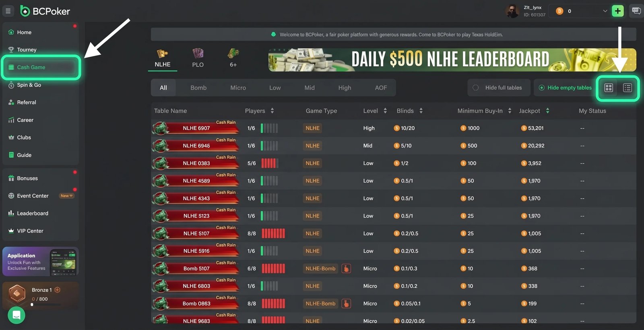Toggle Hide empty tables option

click(x=565, y=88)
